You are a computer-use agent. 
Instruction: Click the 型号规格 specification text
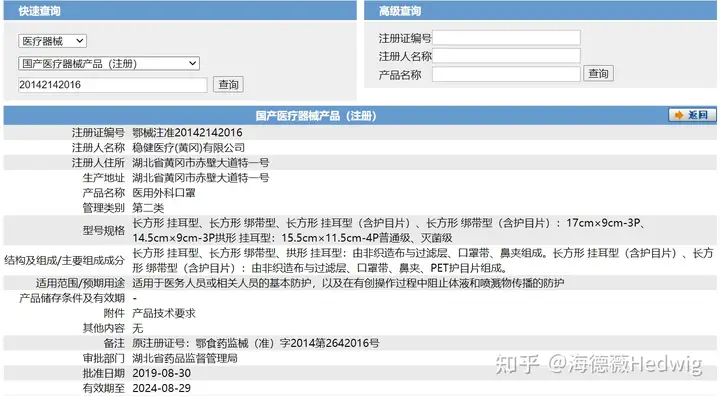tap(390, 230)
